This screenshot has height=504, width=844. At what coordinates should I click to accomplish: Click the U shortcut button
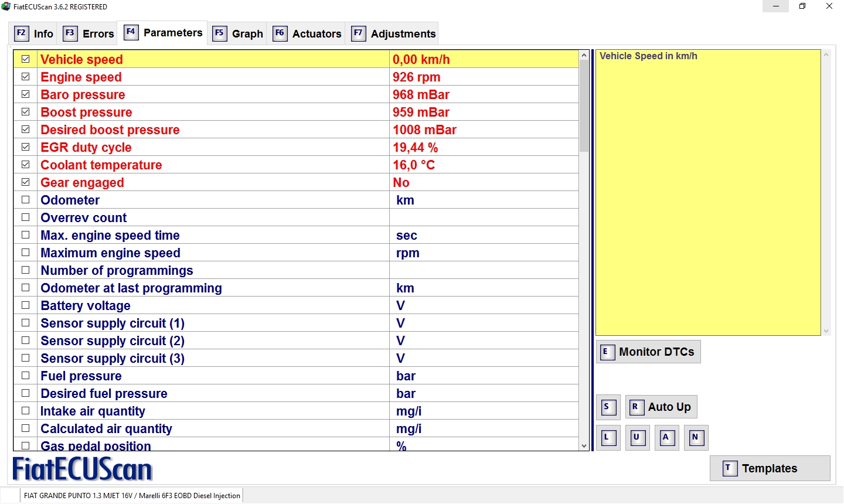pyautogui.click(x=638, y=438)
